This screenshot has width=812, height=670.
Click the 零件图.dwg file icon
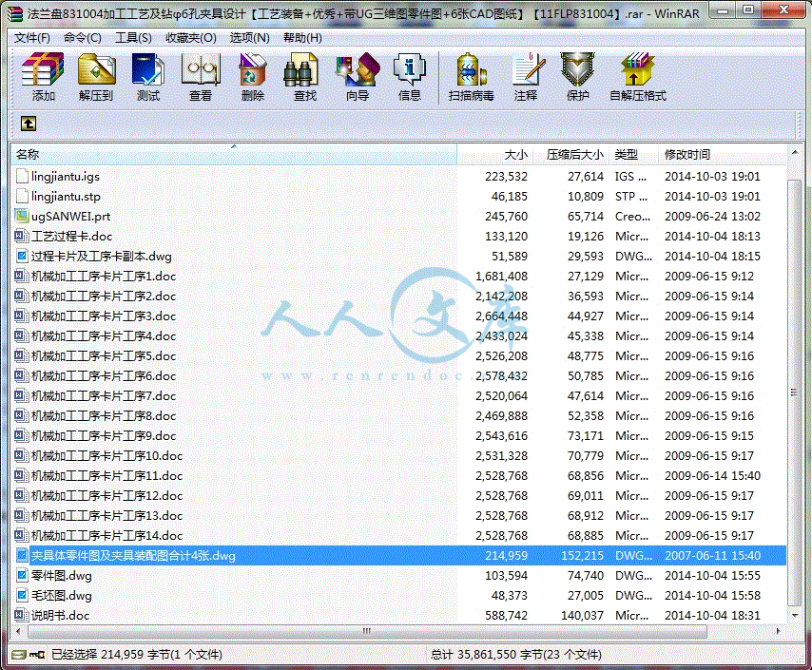pyautogui.click(x=22, y=575)
